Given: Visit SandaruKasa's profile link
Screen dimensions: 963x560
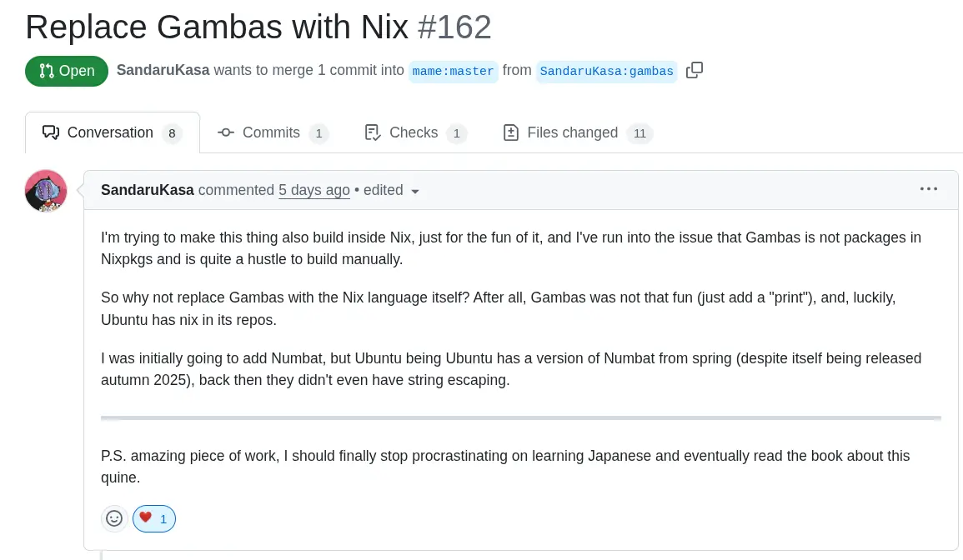Looking at the screenshot, I should pyautogui.click(x=148, y=190).
